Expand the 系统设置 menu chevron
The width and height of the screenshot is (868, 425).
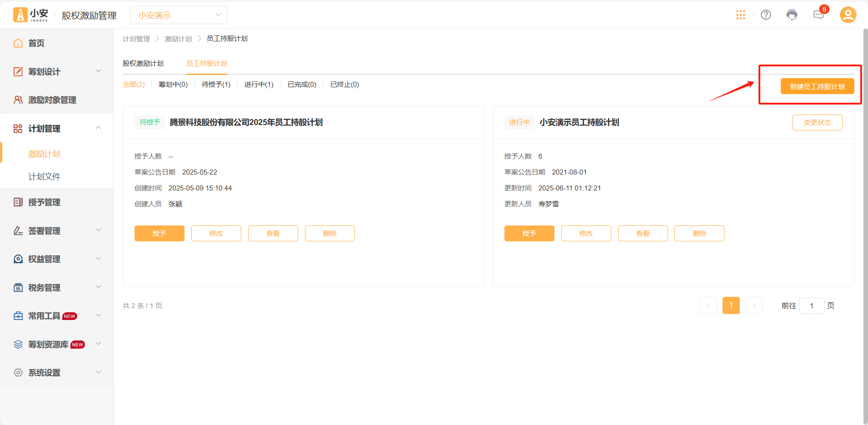click(99, 372)
